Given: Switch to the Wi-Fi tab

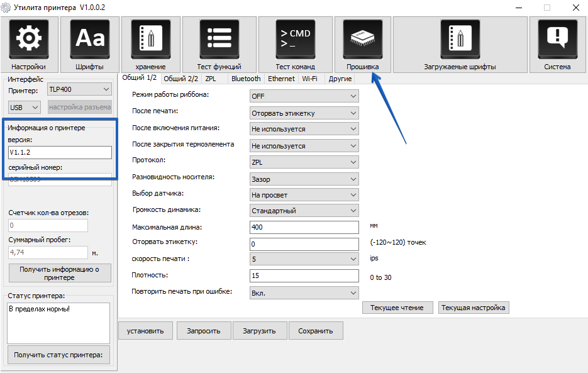Looking at the screenshot, I should (x=309, y=79).
